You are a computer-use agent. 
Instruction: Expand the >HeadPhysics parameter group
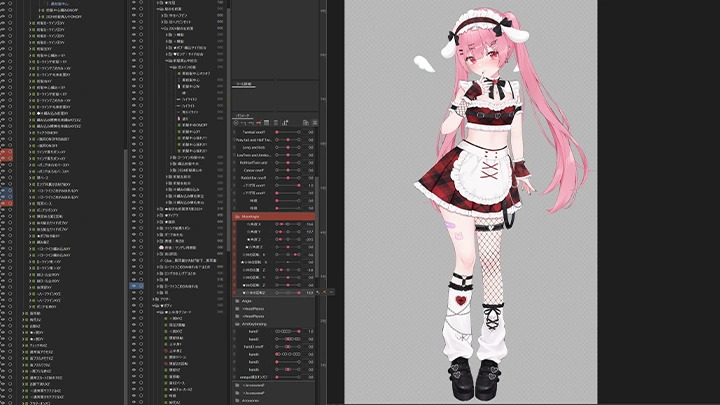pyautogui.click(x=237, y=316)
